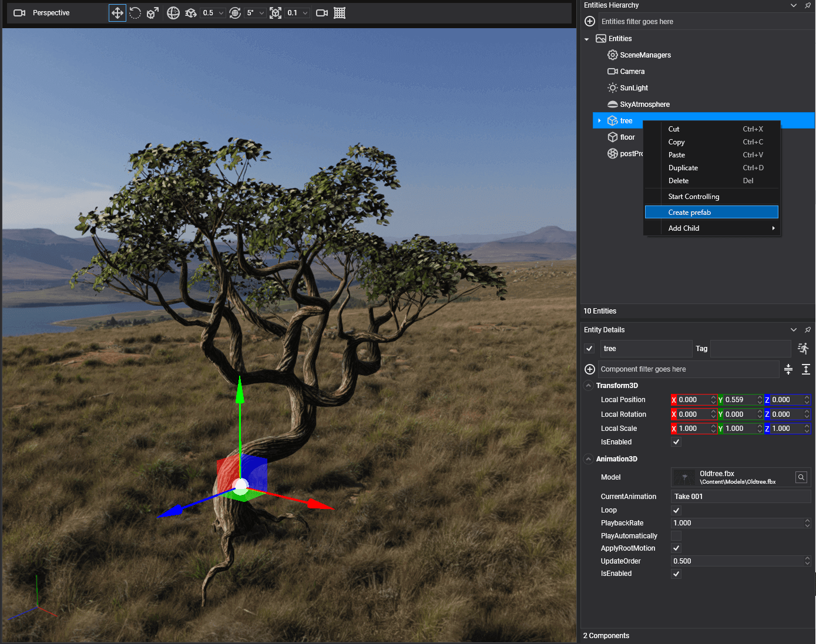Toggle the viewport grid icon
The height and width of the screenshot is (644, 816).
[x=340, y=13]
